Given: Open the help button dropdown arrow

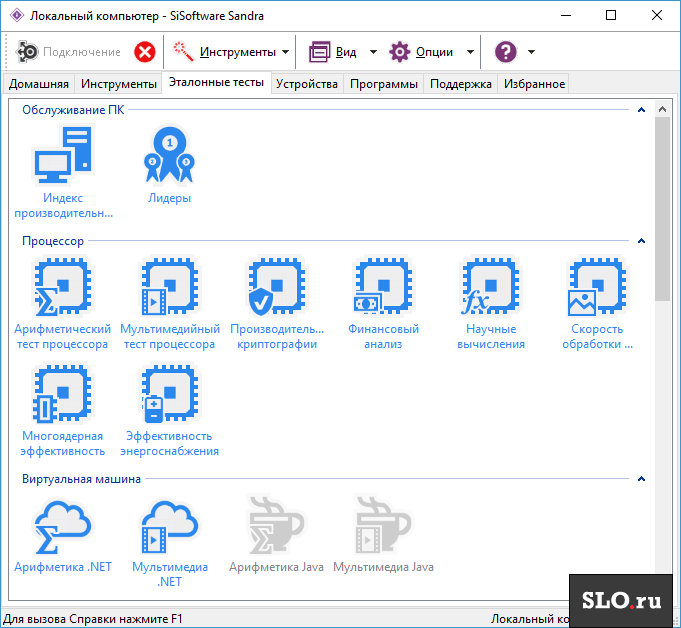Looking at the screenshot, I should click(531, 52).
